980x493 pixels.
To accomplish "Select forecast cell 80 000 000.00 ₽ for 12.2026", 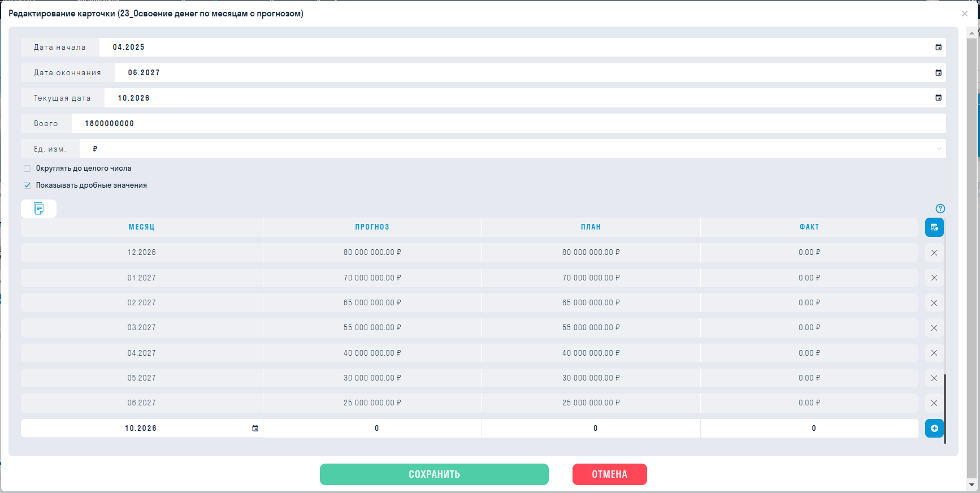I will 372,253.
